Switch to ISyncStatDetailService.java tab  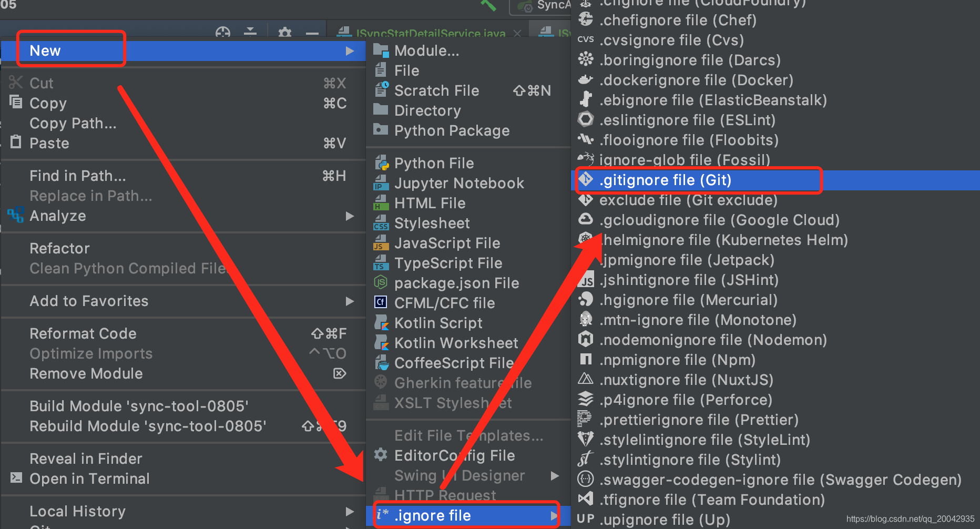pos(431,34)
